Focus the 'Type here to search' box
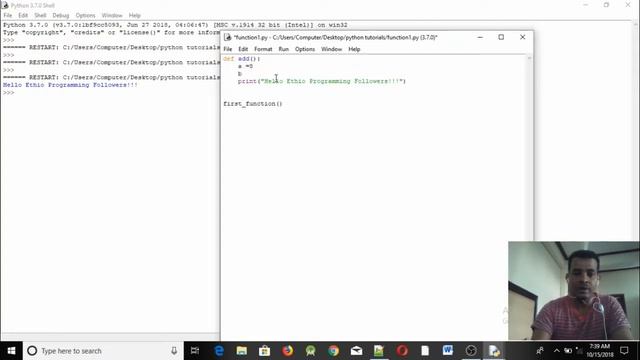This screenshot has height=360, width=640. 103,351
